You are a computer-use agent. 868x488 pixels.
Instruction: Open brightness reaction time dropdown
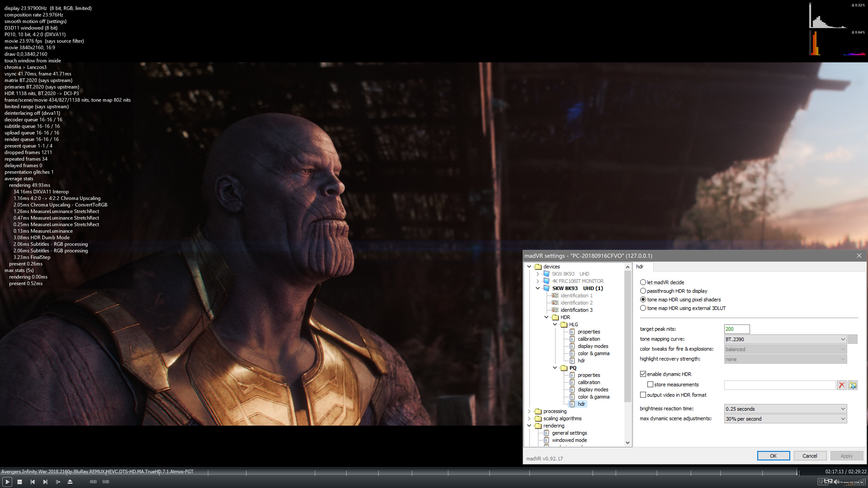(785, 409)
